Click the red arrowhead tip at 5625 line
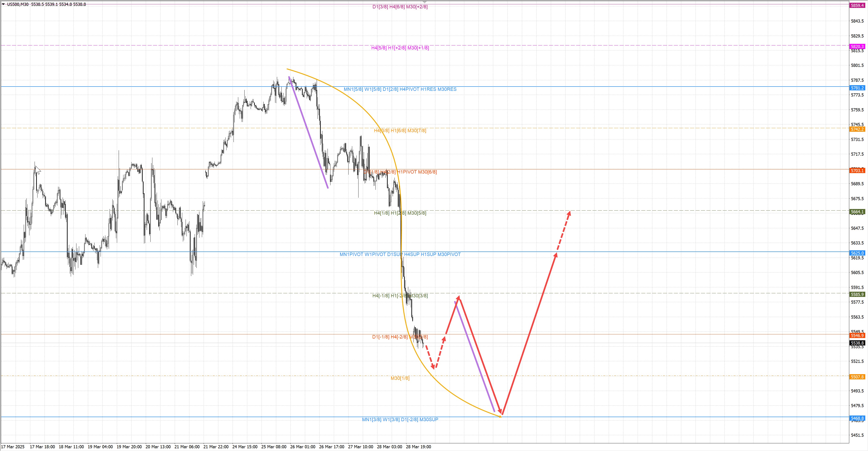Image resolution: width=868 pixels, height=451 pixels. click(x=556, y=255)
